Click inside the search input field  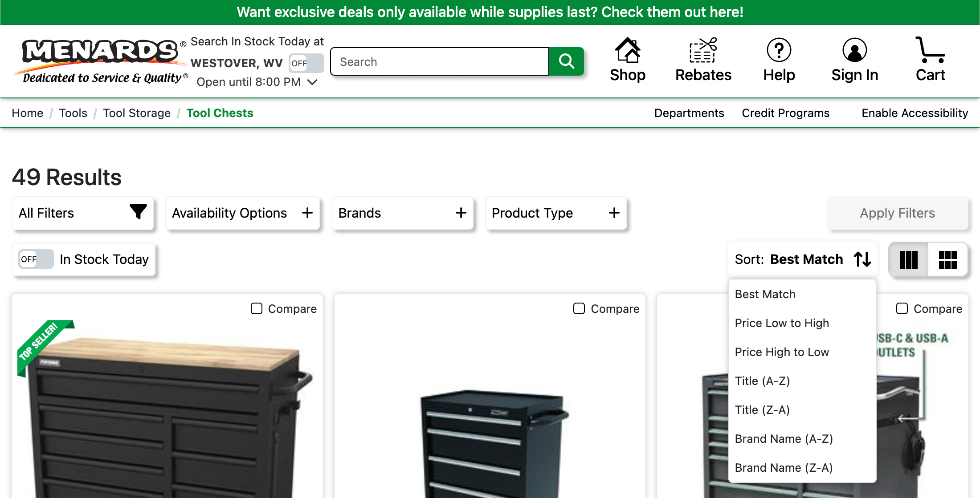439,61
